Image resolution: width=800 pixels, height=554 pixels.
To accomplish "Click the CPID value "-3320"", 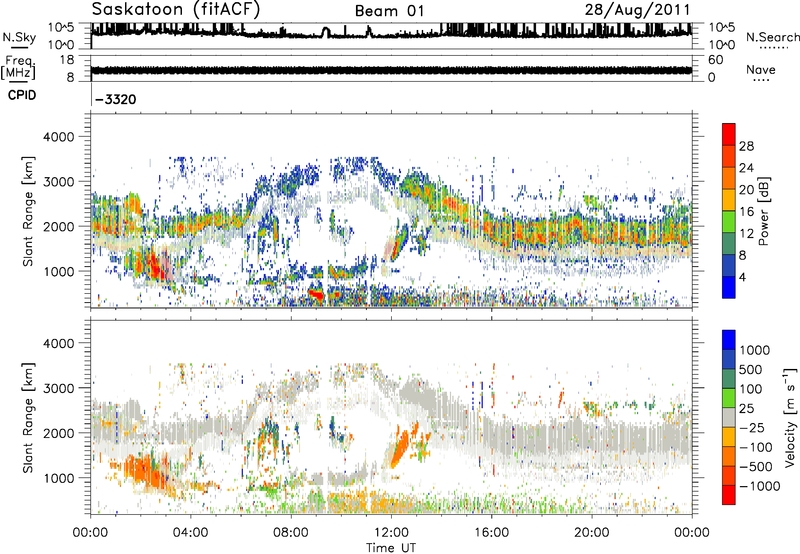I will coord(116,99).
